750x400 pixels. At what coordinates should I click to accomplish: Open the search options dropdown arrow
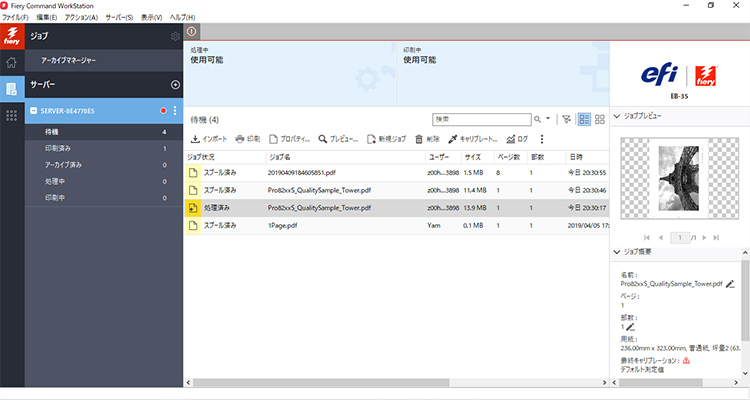(x=547, y=119)
